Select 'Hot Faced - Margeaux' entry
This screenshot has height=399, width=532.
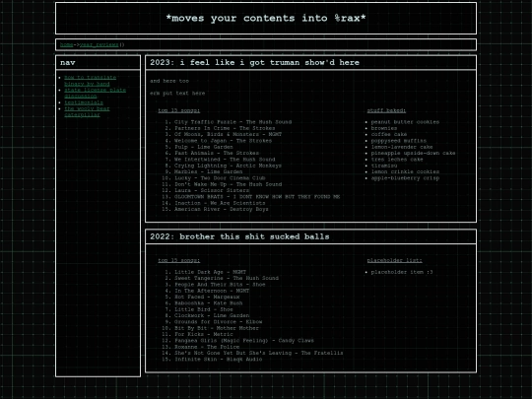(x=207, y=297)
